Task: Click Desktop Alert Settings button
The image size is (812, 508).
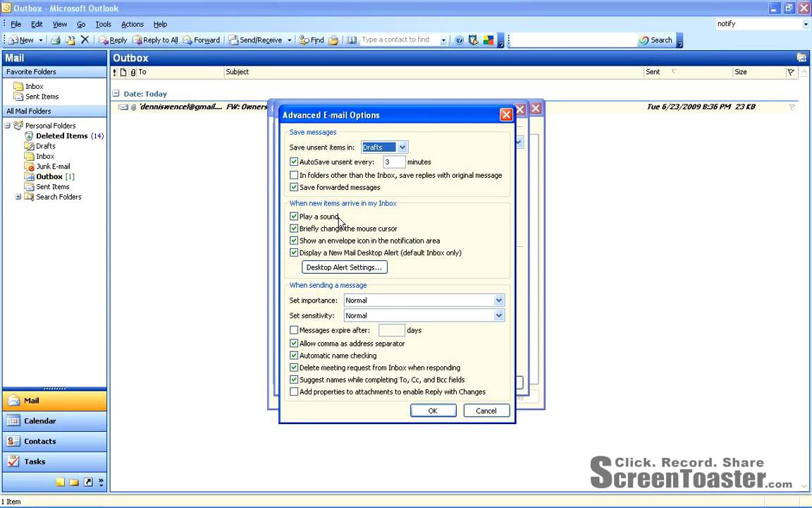Action: pos(345,267)
